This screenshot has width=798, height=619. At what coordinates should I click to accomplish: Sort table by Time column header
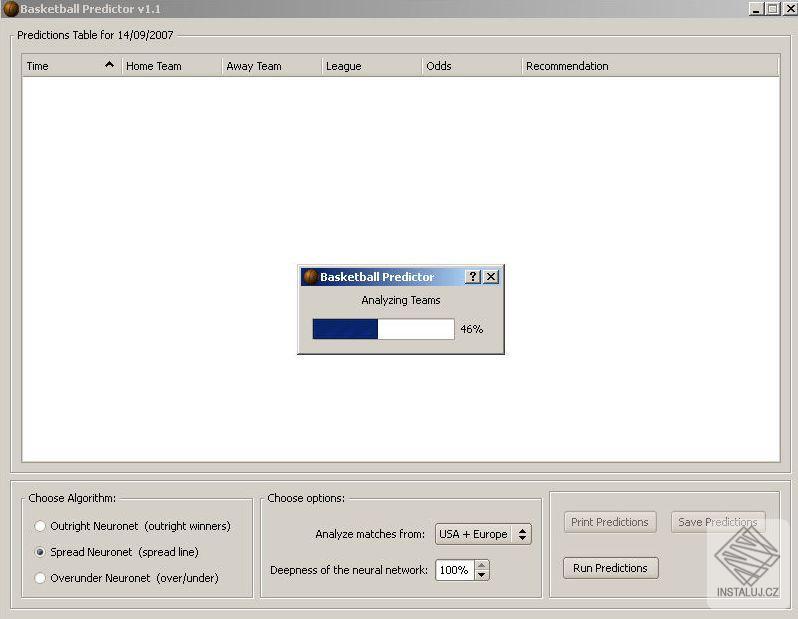click(71, 66)
